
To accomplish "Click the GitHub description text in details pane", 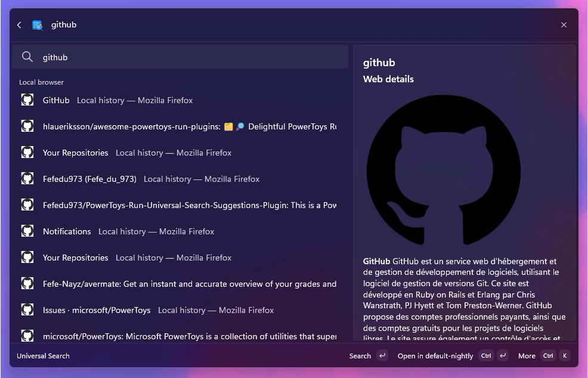I will point(464,300).
